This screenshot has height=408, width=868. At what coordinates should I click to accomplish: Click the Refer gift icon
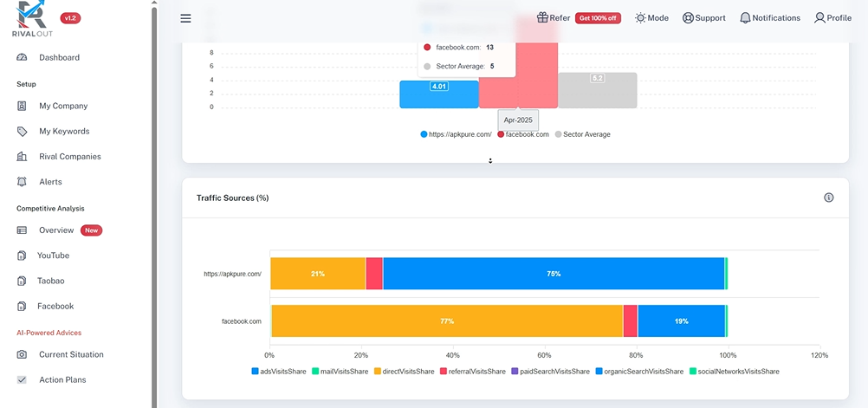tap(542, 17)
